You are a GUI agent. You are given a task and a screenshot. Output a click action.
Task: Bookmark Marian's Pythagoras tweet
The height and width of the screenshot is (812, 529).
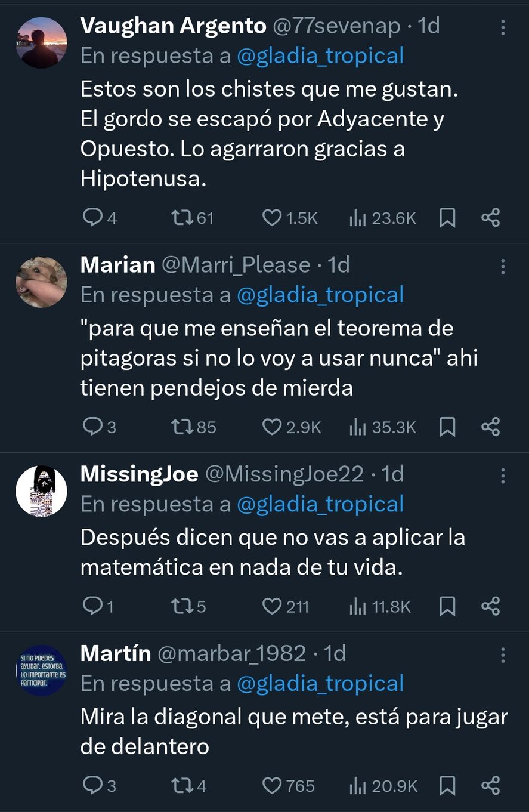[x=447, y=427]
